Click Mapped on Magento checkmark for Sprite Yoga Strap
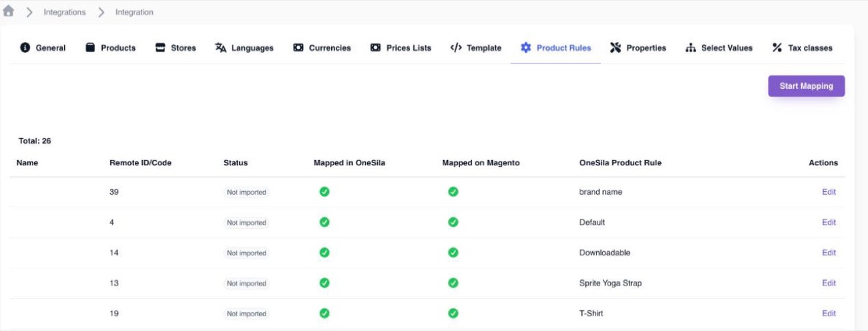This screenshot has height=331, width=868. pyautogui.click(x=453, y=283)
